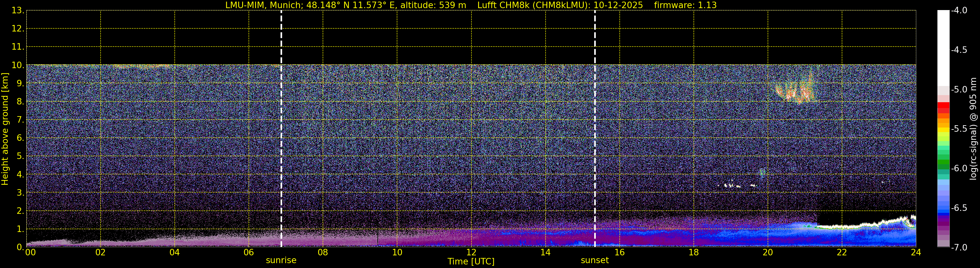Image resolution: width=980 pixels, height=268 pixels.
Task: Select the '13.' tick on the height axis
Action: [18, 10]
